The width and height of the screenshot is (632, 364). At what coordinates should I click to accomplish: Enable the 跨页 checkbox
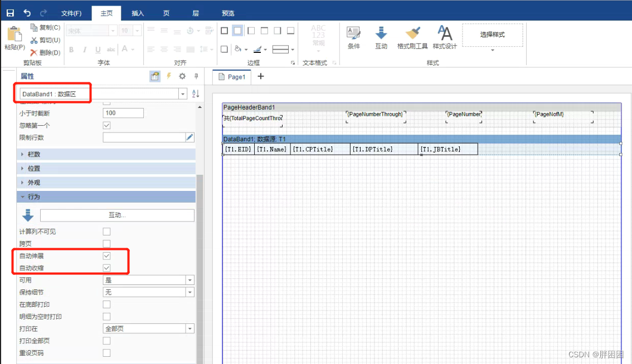[x=107, y=244]
